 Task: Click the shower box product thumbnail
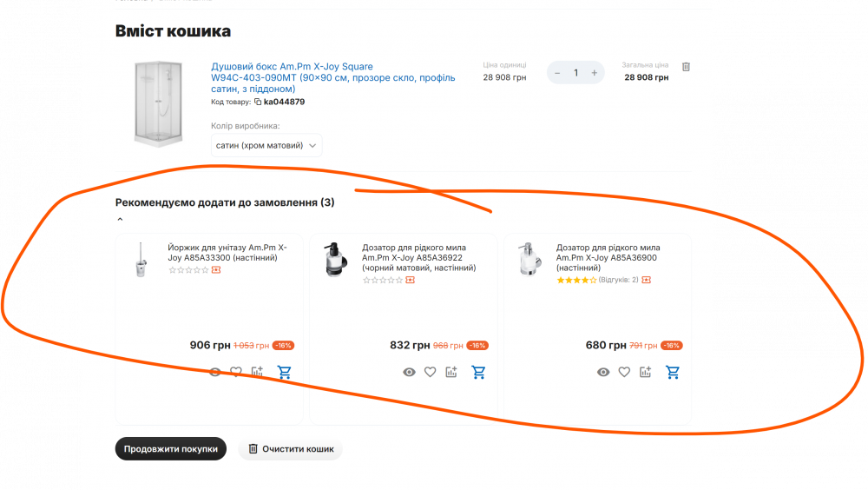158,103
